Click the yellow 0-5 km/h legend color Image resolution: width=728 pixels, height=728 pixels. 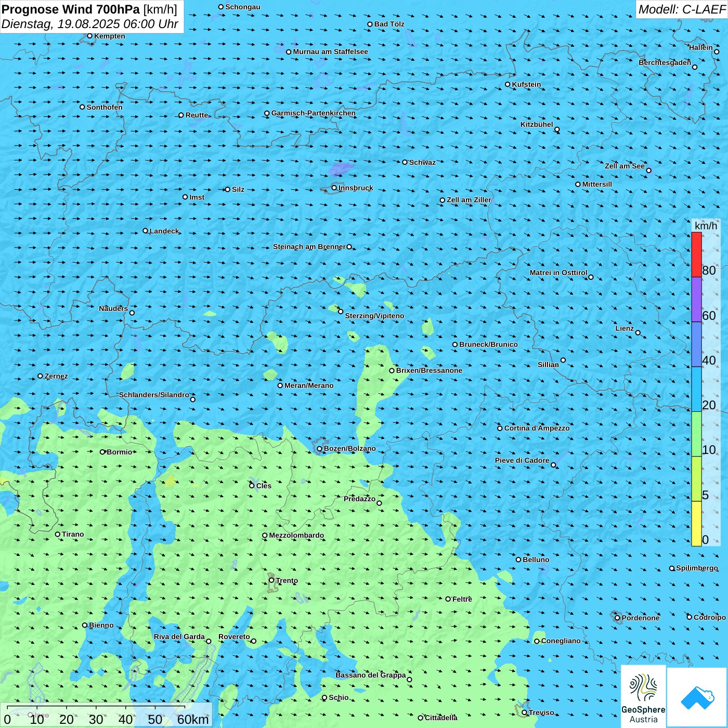[696, 524]
